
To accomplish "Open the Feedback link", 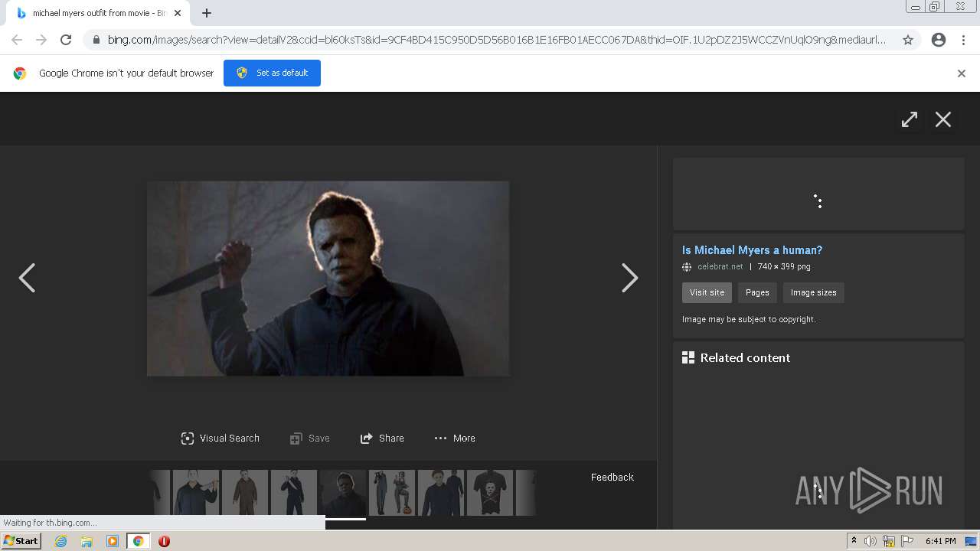I will pyautogui.click(x=612, y=478).
